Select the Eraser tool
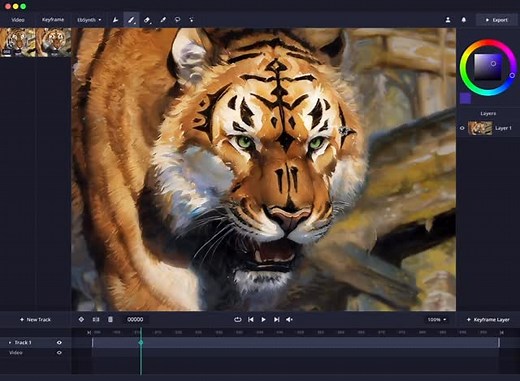 point(147,20)
